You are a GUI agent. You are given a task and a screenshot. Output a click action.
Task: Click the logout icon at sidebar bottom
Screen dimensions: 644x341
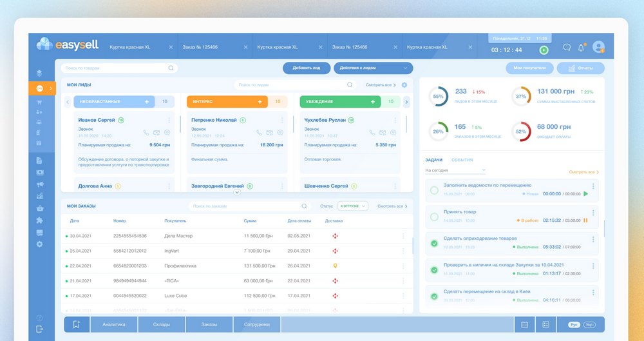coord(39,329)
